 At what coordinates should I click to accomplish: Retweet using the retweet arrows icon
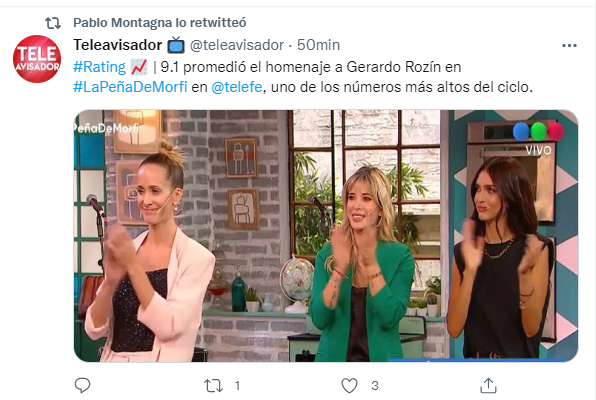pos(213,386)
